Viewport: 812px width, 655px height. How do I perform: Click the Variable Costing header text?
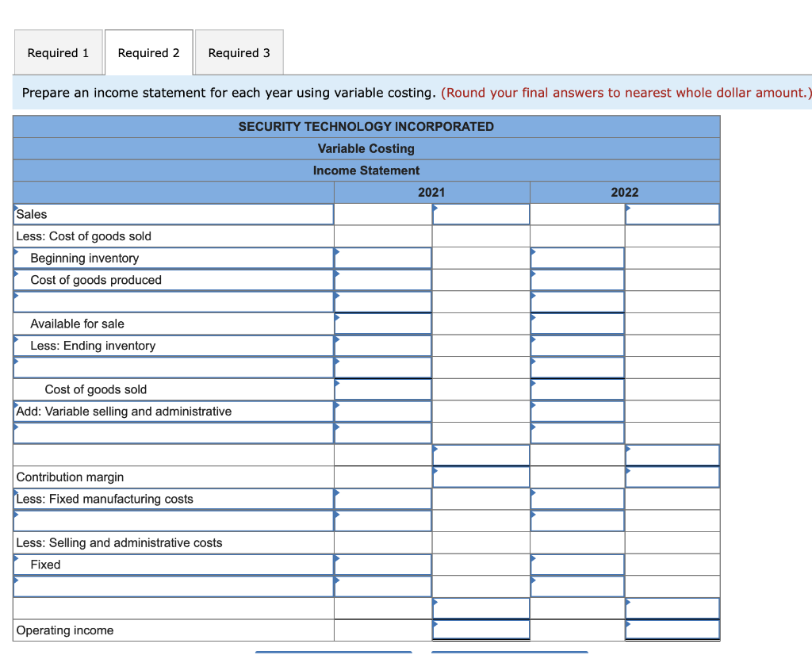366,148
